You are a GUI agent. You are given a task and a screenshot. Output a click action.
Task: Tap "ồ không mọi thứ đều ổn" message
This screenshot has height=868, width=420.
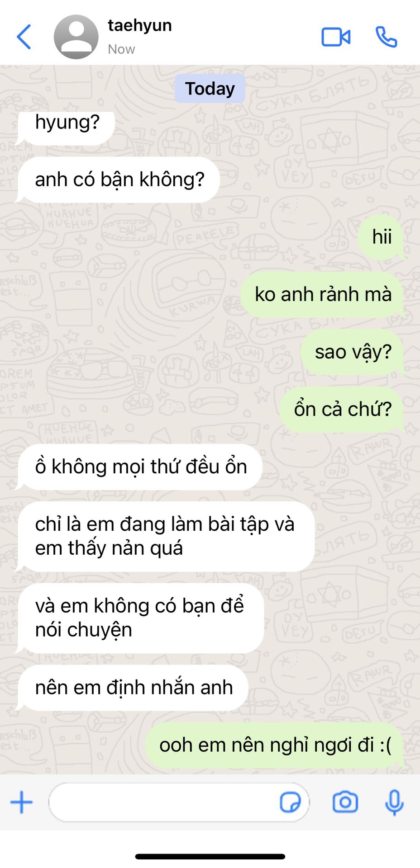coord(140,467)
